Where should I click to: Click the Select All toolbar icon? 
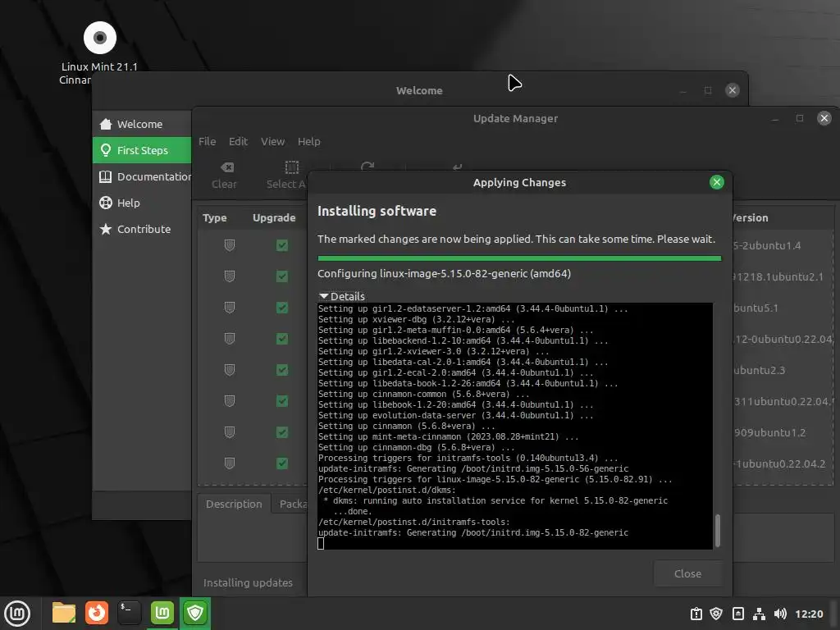tap(291, 167)
